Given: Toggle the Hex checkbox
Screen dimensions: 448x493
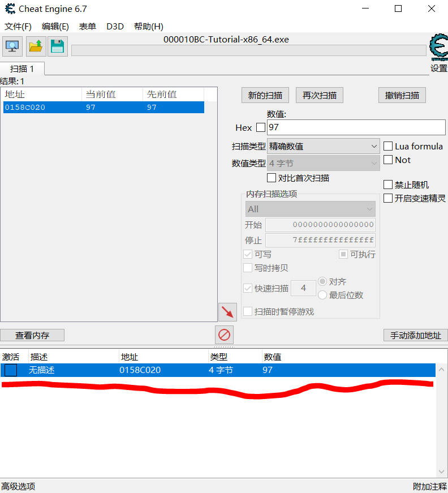Looking at the screenshot, I should [261, 127].
